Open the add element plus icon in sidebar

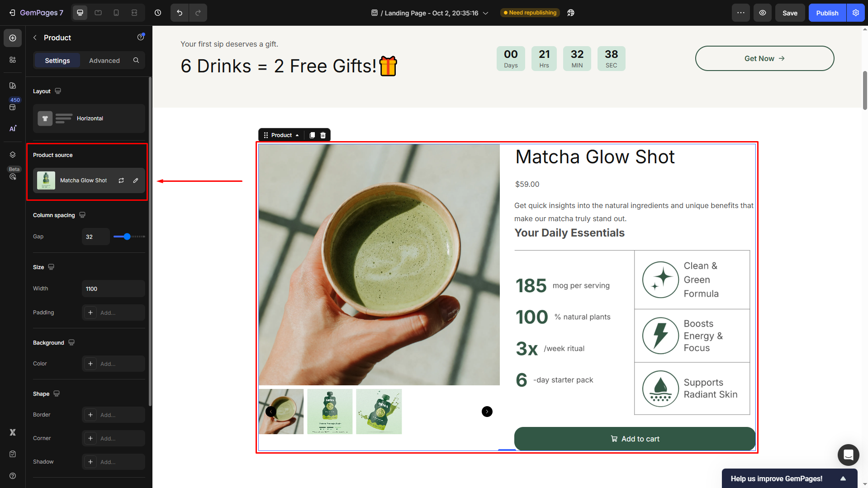point(13,38)
